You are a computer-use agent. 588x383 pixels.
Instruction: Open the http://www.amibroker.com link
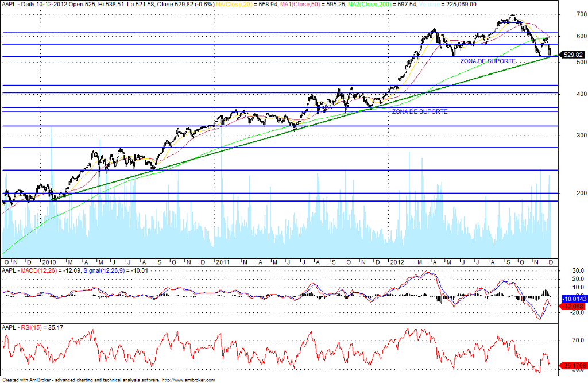(188, 380)
